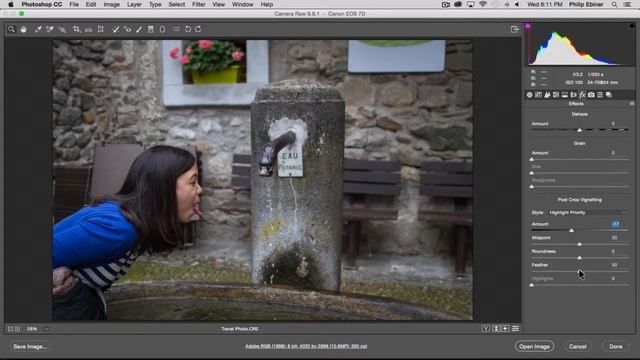Click Save Image button
The height and width of the screenshot is (360, 640).
[x=29, y=347]
